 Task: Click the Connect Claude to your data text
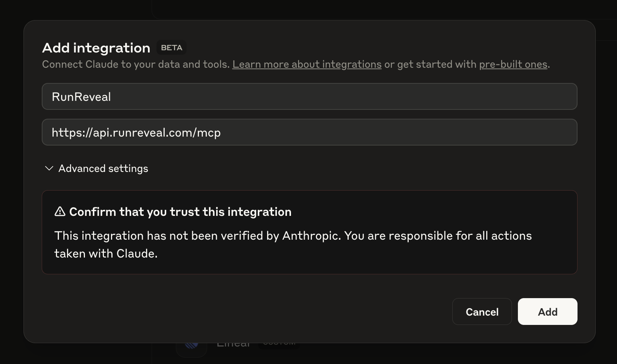point(136,64)
